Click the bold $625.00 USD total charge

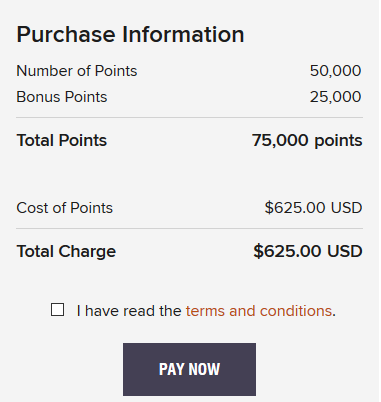(x=308, y=251)
